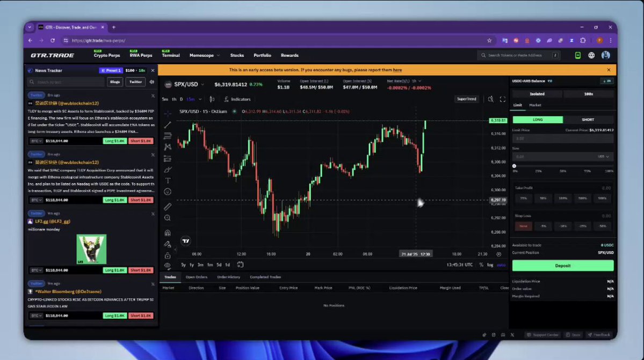Click the Deposit button
644x360 pixels.
click(x=563, y=266)
